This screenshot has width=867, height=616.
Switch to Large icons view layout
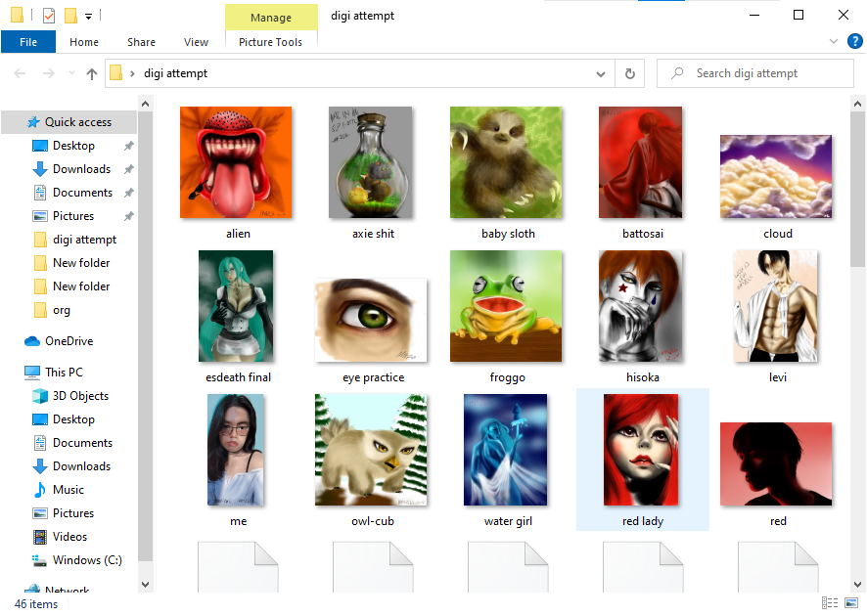coord(851,602)
